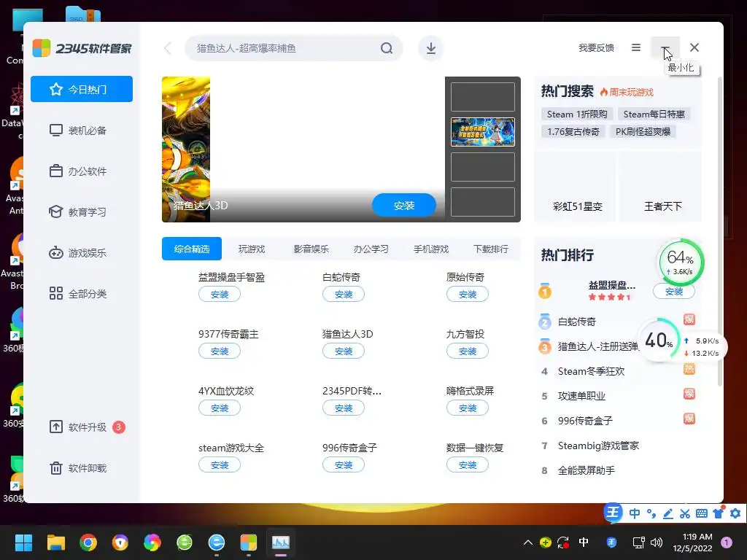Open 2345软件管家 taskbar icon

point(248,542)
